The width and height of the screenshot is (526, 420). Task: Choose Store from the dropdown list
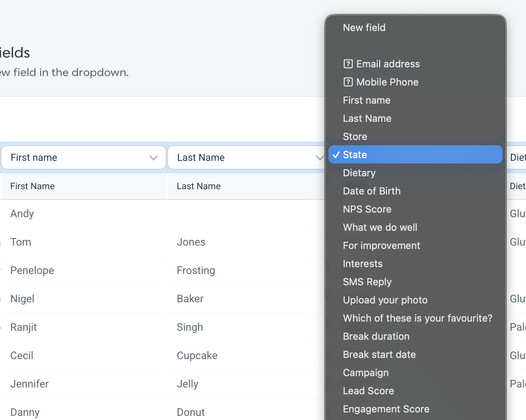pos(415,137)
